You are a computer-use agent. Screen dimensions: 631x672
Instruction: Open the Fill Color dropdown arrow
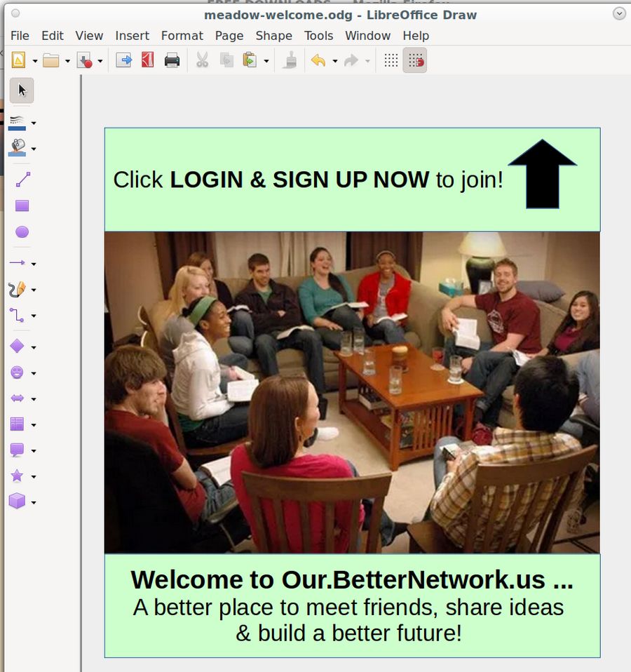coord(34,149)
